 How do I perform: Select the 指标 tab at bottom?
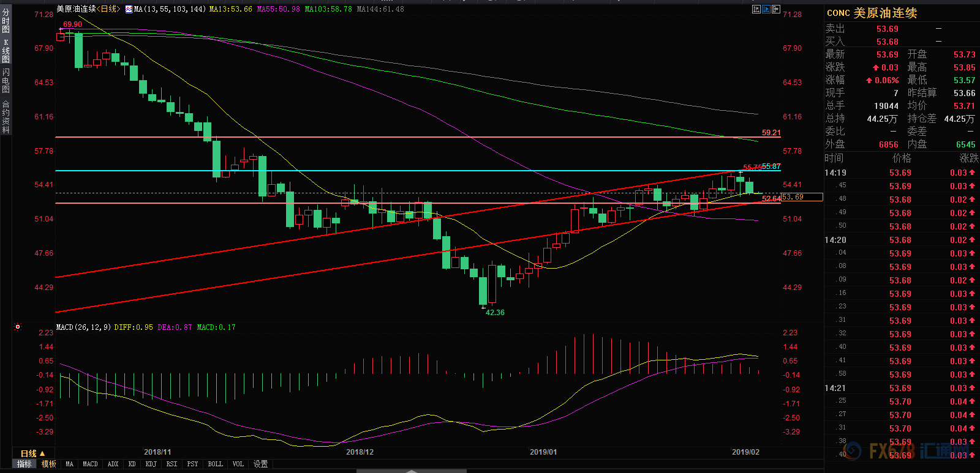click(24, 464)
